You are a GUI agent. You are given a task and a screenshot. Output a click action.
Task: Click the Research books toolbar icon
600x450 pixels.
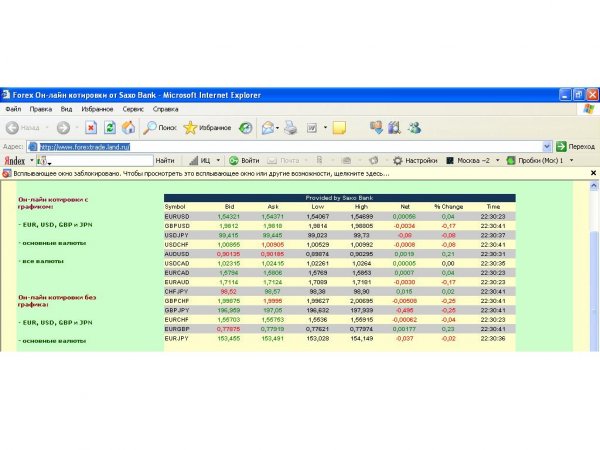(394, 128)
